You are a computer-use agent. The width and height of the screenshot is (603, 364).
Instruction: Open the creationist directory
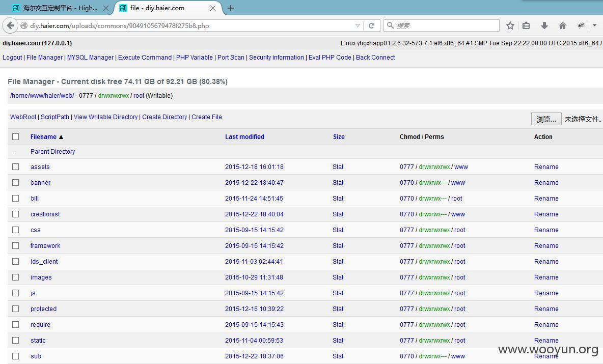pos(45,214)
